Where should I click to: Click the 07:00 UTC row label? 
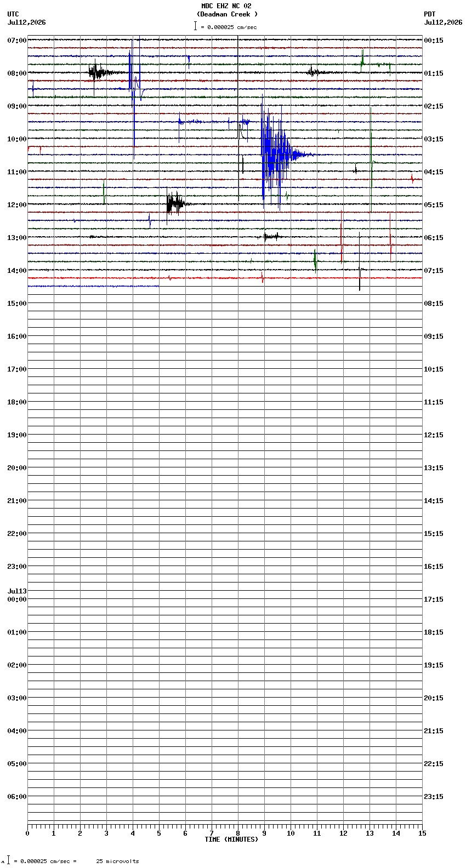[x=17, y=41]
